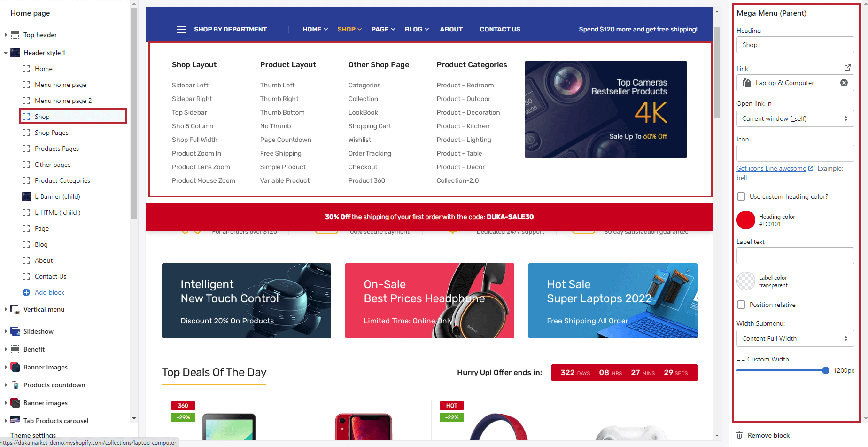The width and height of the screenshot is (868, 447).
Task: Enable Use custom heading color checkbox
Action: 741,196
